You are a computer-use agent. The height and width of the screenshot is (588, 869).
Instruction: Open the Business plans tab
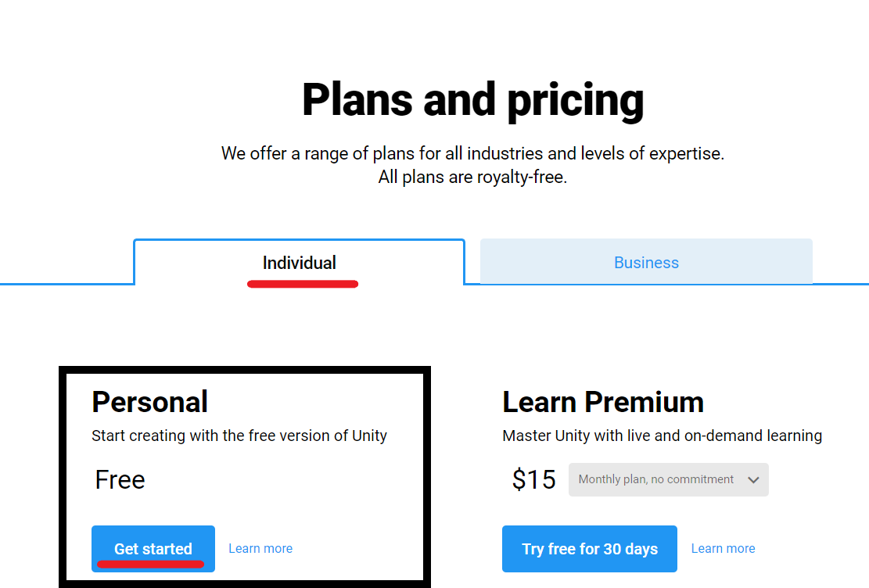pyautogui.click(x=646, y=263)
